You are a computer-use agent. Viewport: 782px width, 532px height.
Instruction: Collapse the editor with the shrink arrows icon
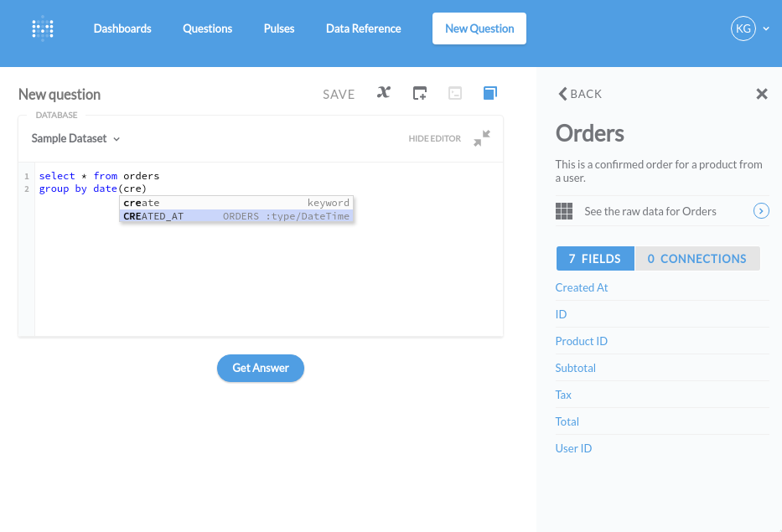(482, 138)
